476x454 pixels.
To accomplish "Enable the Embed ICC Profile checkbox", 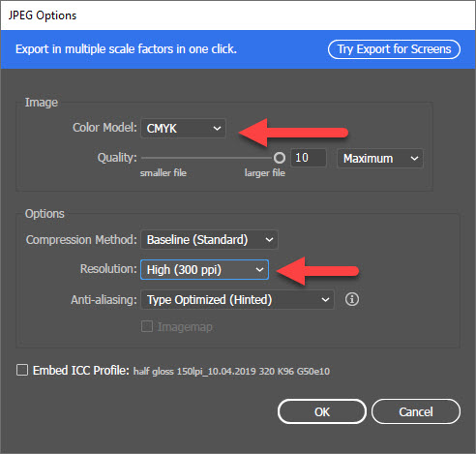I will click(22, 370).
